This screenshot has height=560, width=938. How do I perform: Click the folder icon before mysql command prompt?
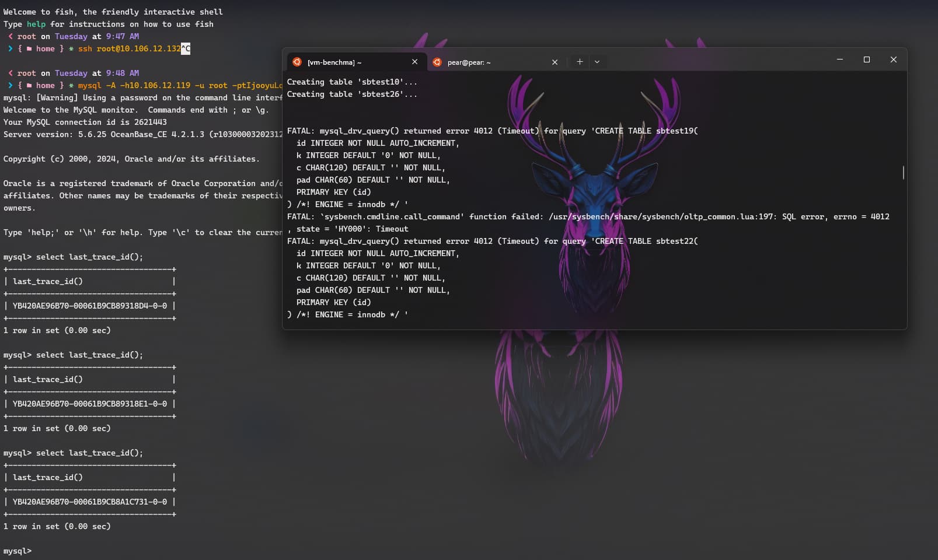coord(29,86)
